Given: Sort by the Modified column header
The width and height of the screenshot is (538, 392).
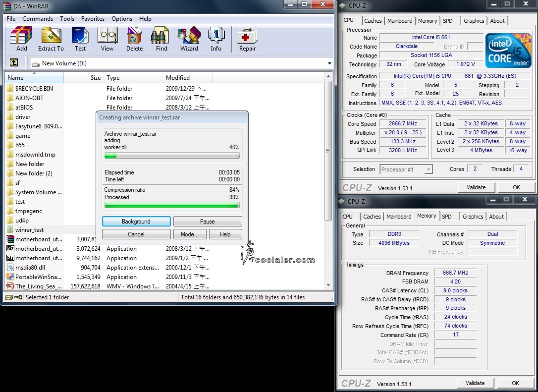Looking at the screenshot, I should click(187, 78).
